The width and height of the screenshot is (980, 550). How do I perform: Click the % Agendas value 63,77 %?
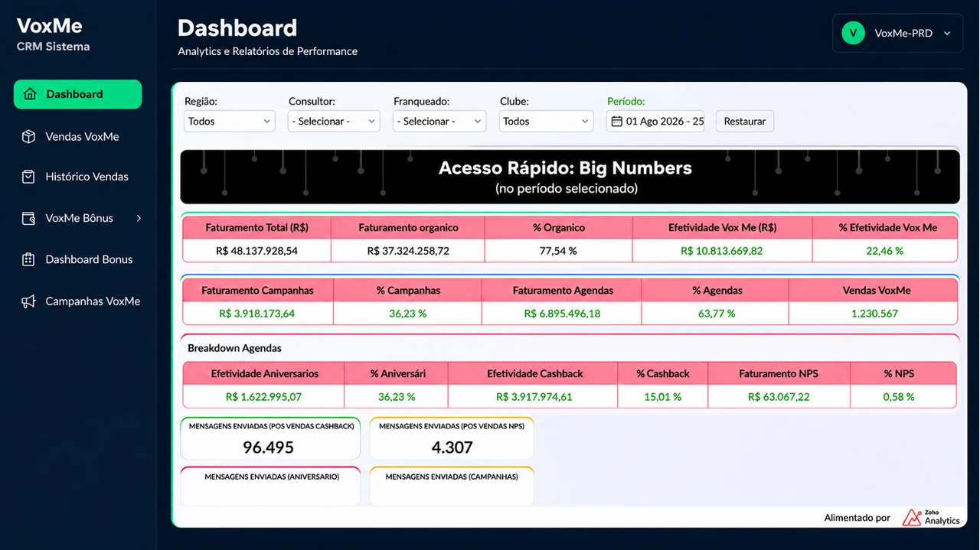tap(715, 314)
